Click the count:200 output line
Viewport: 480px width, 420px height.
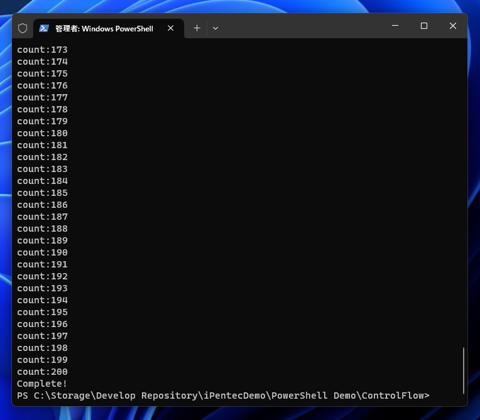[x=42, y=372]
